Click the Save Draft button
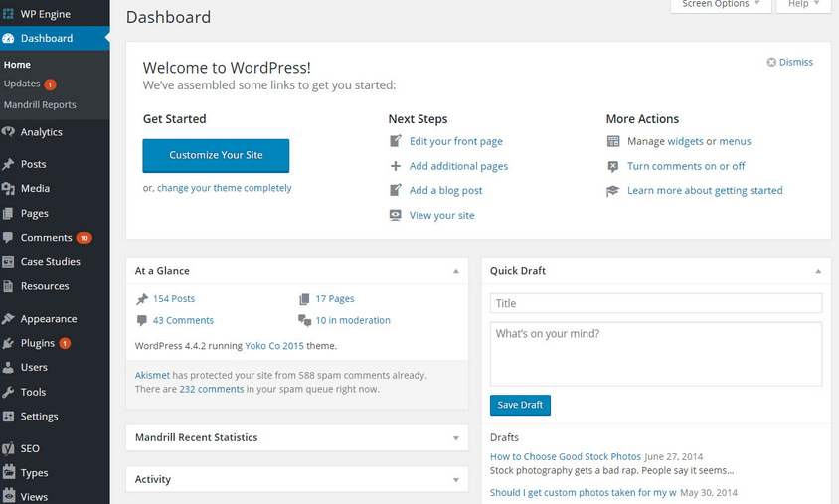839x504 pixels. point(520,405)
